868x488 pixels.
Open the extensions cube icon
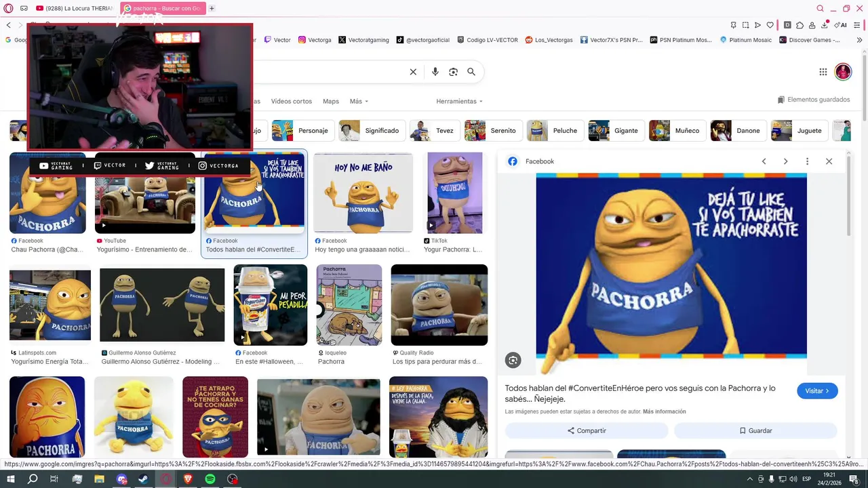[800, 25]
